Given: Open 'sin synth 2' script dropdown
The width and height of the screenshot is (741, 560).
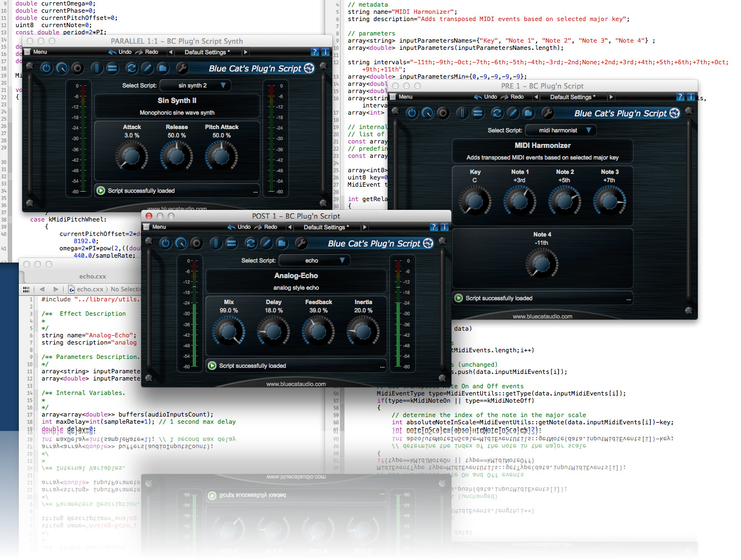Looking at the screenshot, I should (x=195, y=85).
